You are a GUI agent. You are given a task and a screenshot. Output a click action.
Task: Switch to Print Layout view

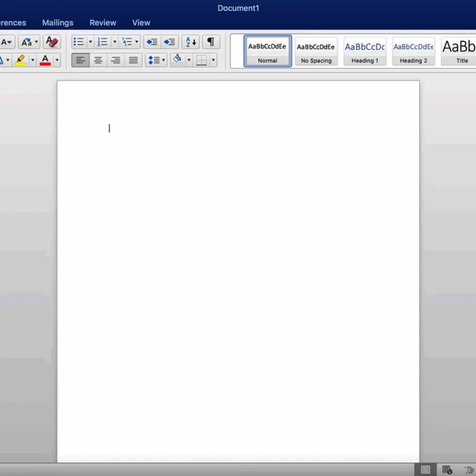425,470
